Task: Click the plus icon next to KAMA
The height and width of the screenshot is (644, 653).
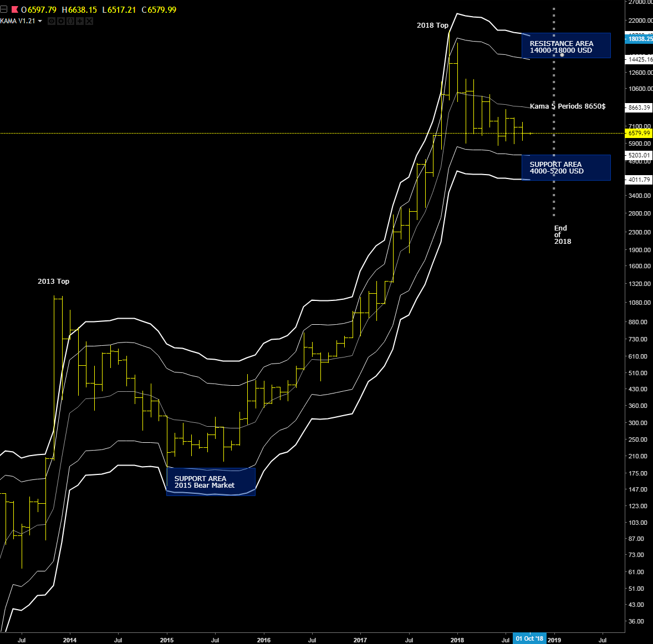Action: [80, 21]
